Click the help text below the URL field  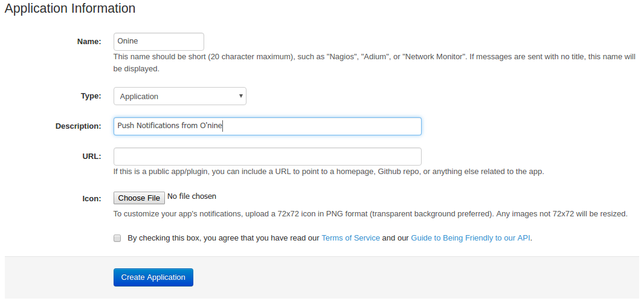pyautogui.click(x=328, y=172)
